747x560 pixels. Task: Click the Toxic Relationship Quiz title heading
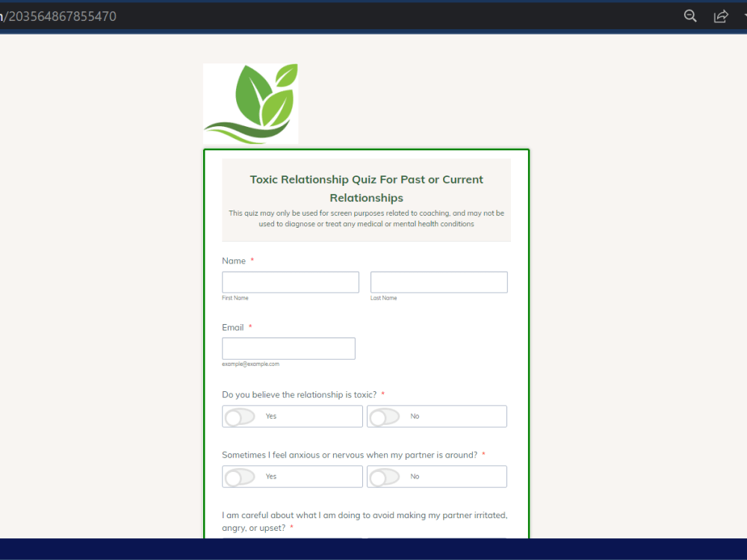pyautogui.click(x=366, y=188)
